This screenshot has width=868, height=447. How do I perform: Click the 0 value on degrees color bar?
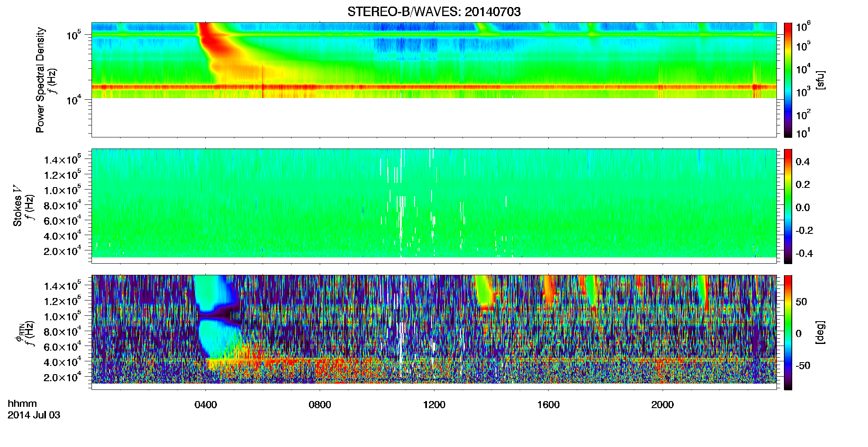pyautogui.click(x=799, y=334)
